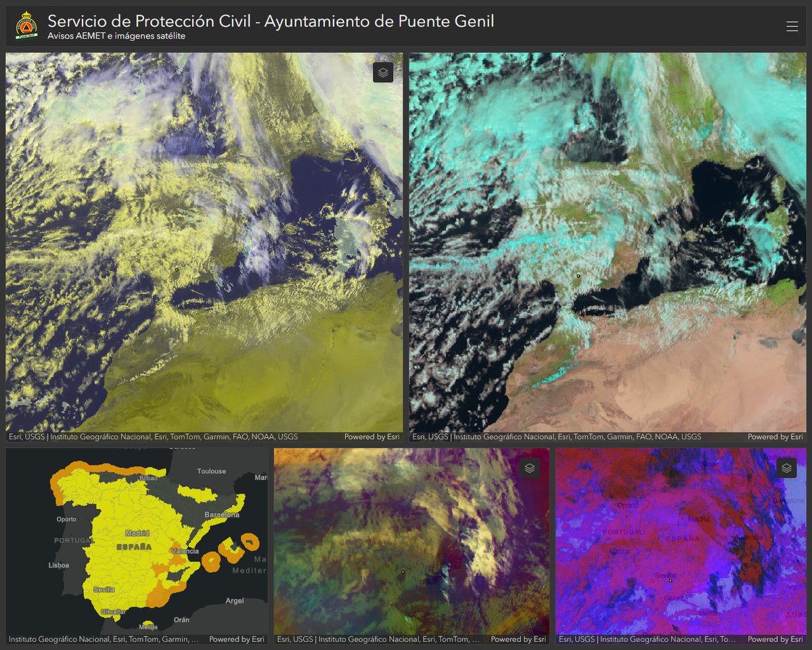Click the Toulouse label on the warnings map
The width and height of the screenshot is (812, 650).
211,471
